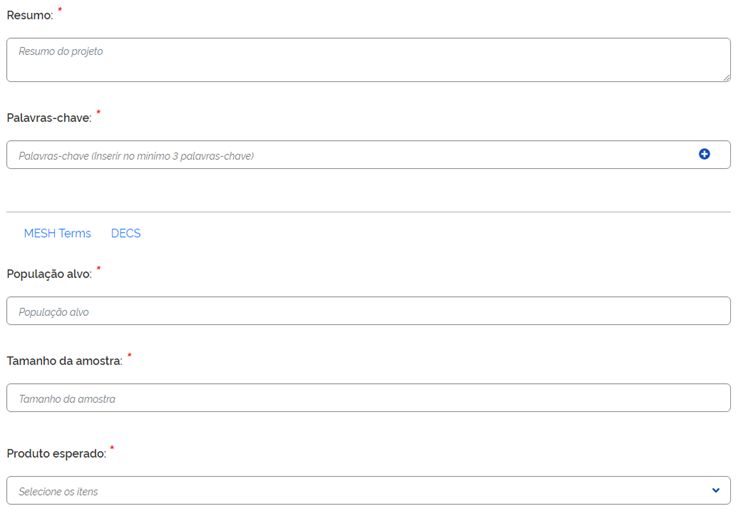This screenshot has height=524, width=748.
Task: Click the 'População alvo:' field label
Action: [x=49, y=274]
